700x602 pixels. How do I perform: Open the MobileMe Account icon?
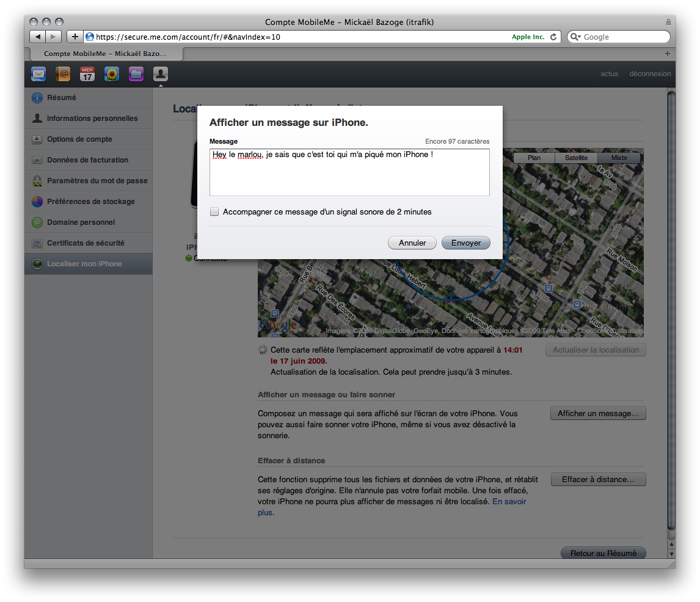coord(161,74)
